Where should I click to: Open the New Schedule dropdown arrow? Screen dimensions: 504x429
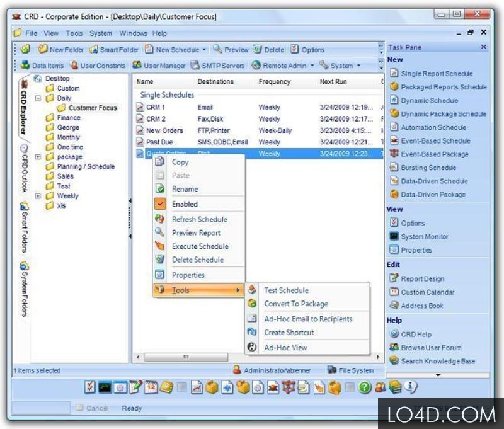point(204,50)
